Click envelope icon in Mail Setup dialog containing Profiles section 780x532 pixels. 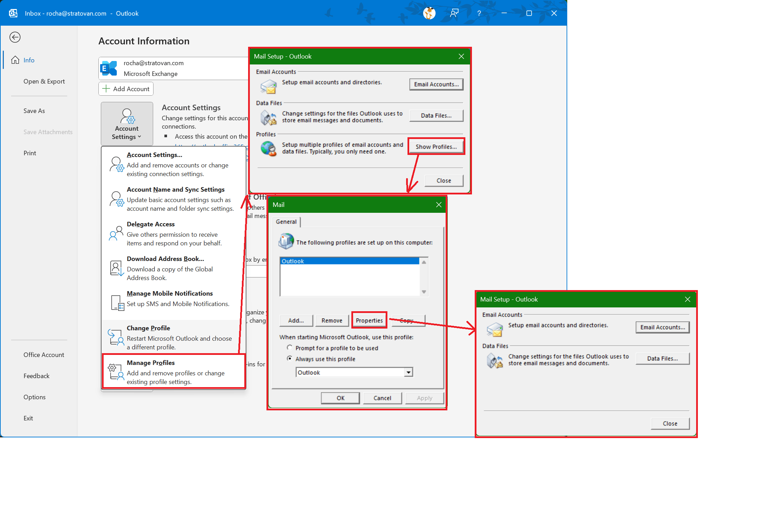269,87
